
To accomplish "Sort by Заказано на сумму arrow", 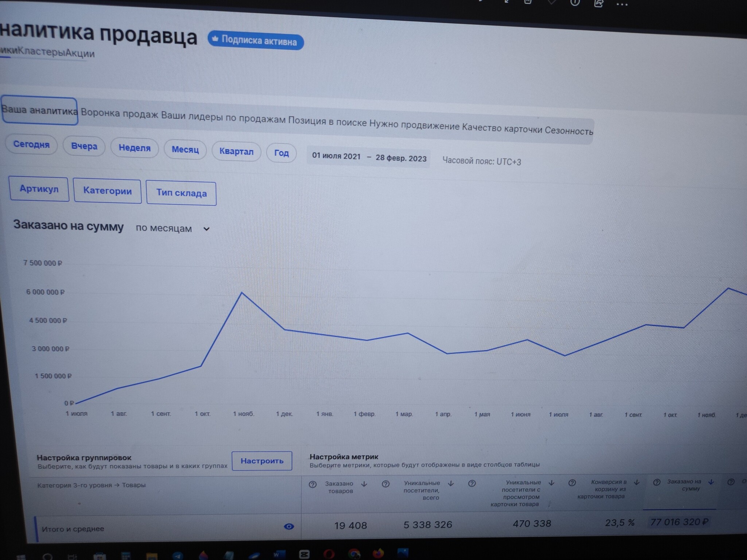I will (x=711, y=482).
